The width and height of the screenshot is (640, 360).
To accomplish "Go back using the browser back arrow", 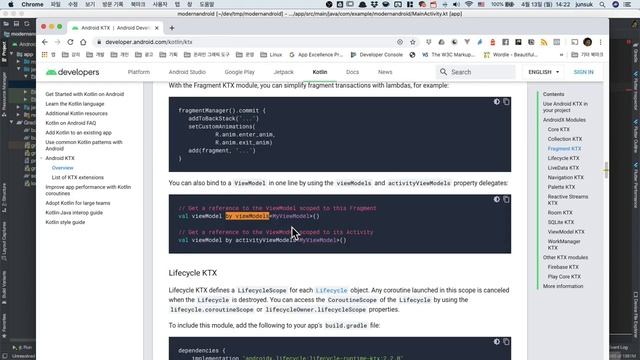I will point(45,42).
